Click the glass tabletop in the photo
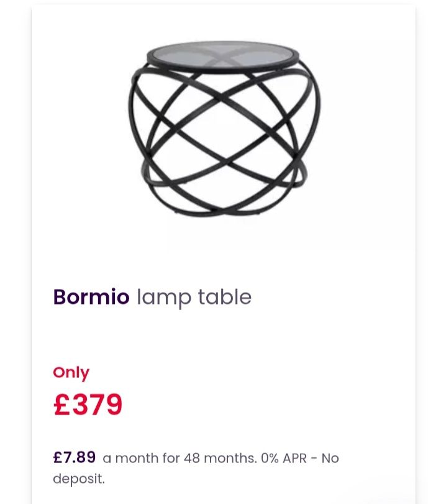Viewport: 428px width, 504px height. 224,55
